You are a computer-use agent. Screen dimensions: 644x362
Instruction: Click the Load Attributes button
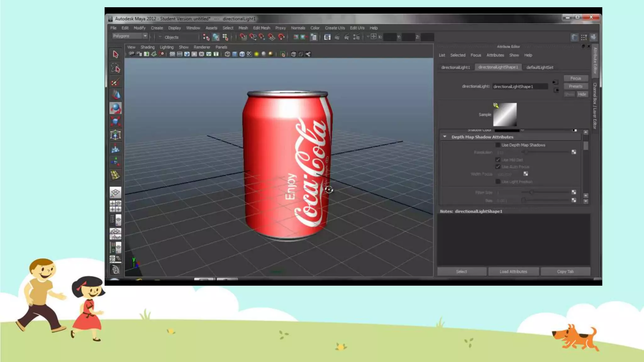[513, 271]
